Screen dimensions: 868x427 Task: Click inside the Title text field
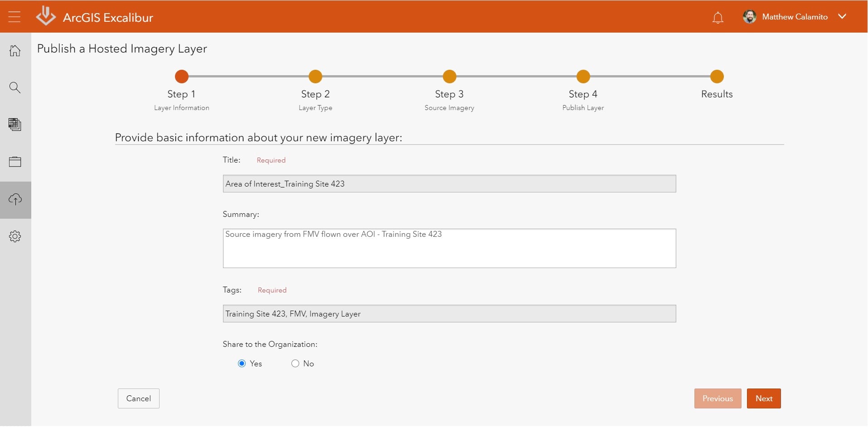449,183
